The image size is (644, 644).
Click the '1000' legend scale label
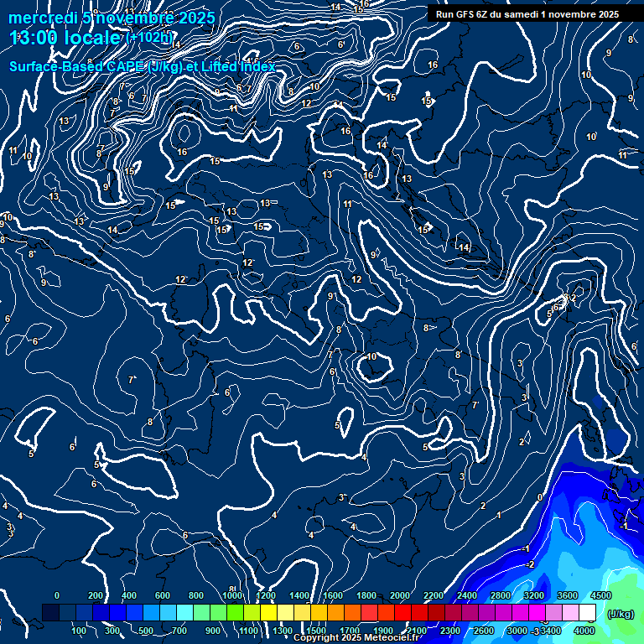(232, 595)
